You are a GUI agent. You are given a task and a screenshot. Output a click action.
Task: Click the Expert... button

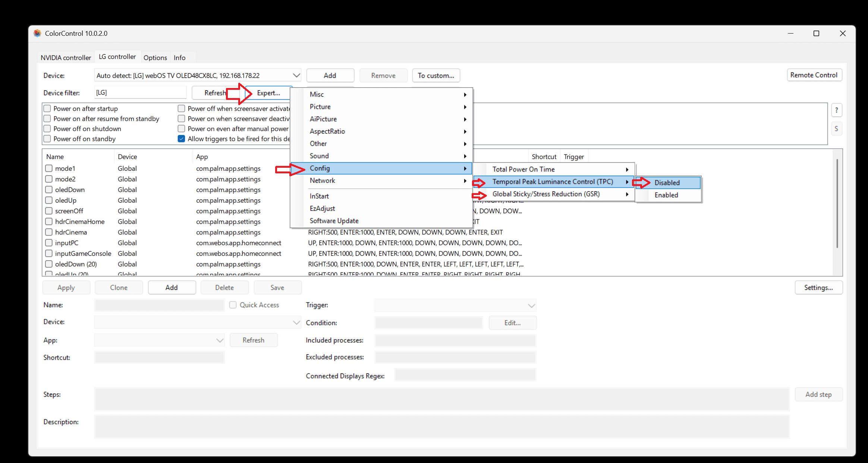pos(268,93)
